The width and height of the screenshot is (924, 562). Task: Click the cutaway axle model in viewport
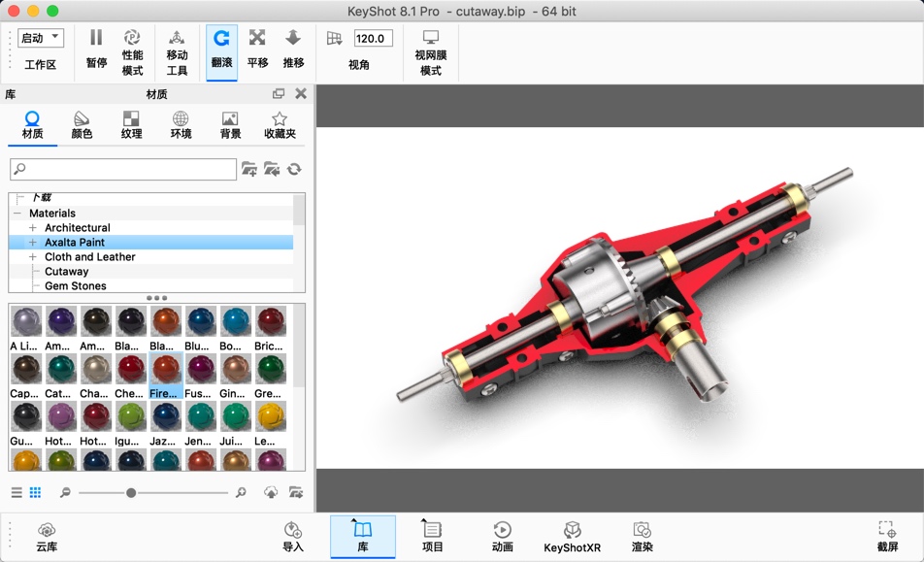pos(625,285)
